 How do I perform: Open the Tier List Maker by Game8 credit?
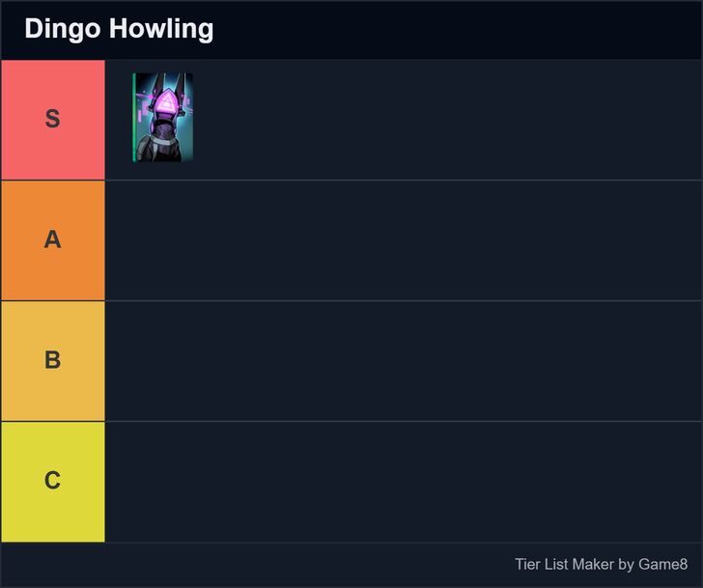click(x=601, y=564)
